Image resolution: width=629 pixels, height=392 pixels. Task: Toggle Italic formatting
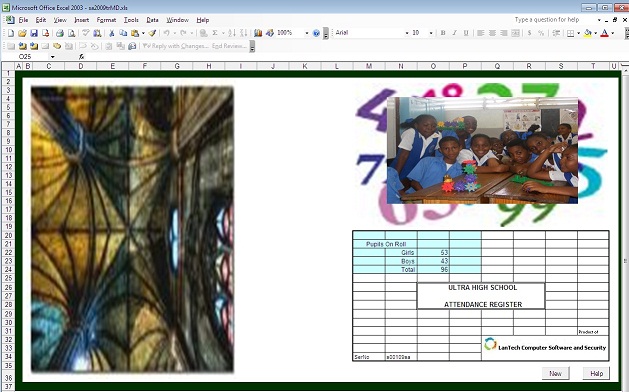[x=455, y=33]
